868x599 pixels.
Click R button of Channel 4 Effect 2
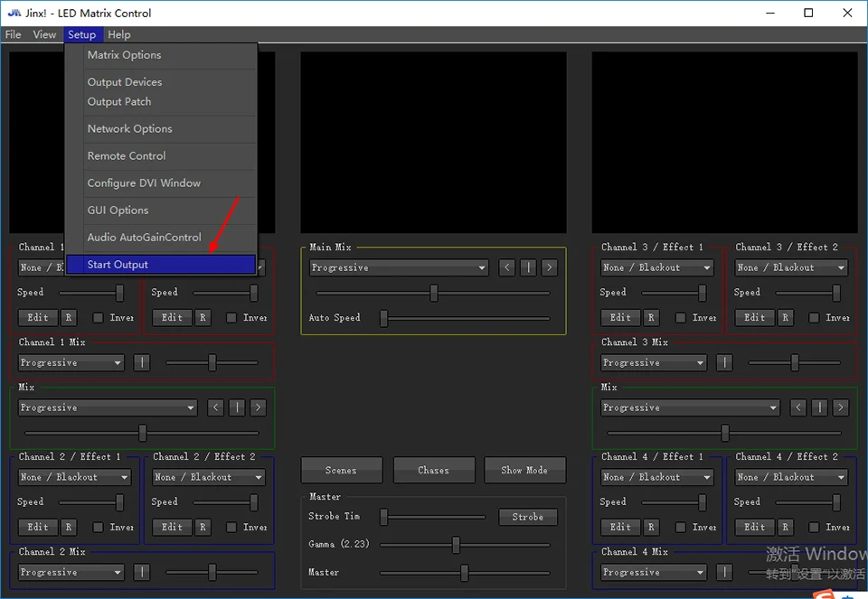coord(785,527)
